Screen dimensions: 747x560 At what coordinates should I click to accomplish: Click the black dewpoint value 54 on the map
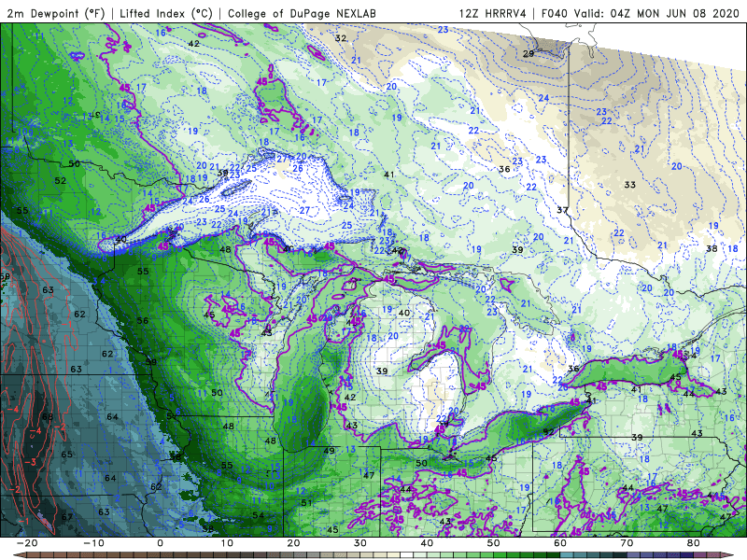(x=259, y=516)
